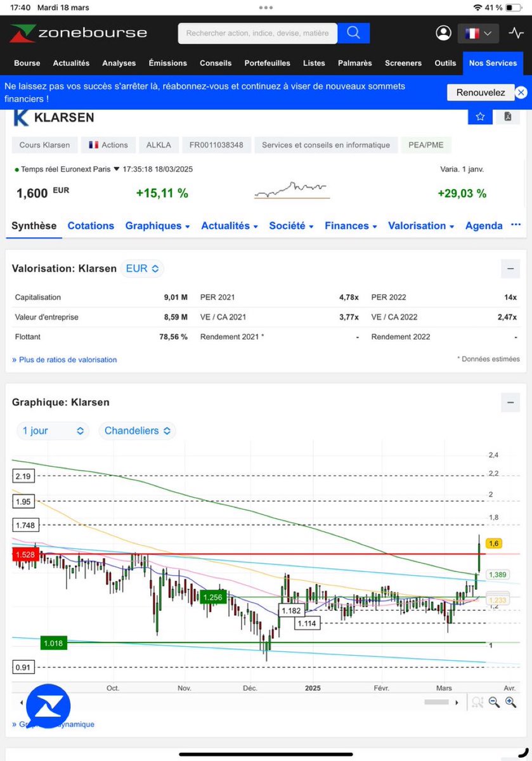Open the Outils menu

(445, 63)
